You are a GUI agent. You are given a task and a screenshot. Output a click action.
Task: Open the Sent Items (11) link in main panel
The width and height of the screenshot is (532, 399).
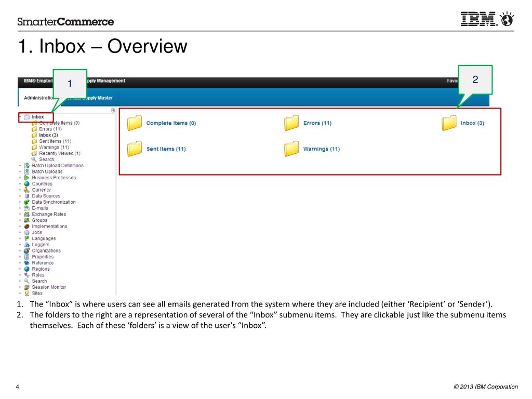[166, 149]
